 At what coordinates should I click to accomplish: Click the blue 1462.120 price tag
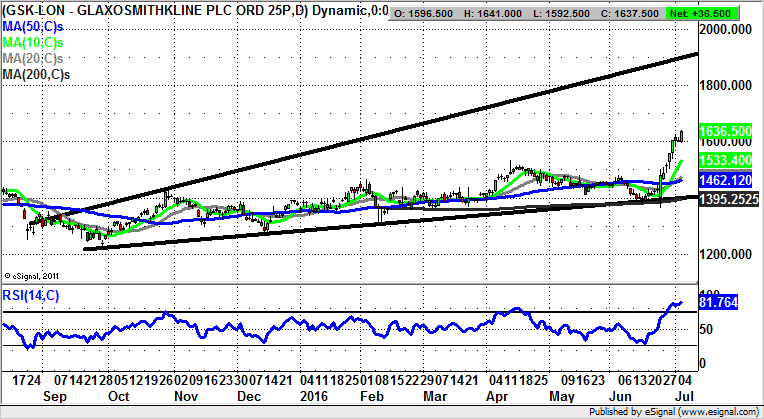[x=726, y=180]
